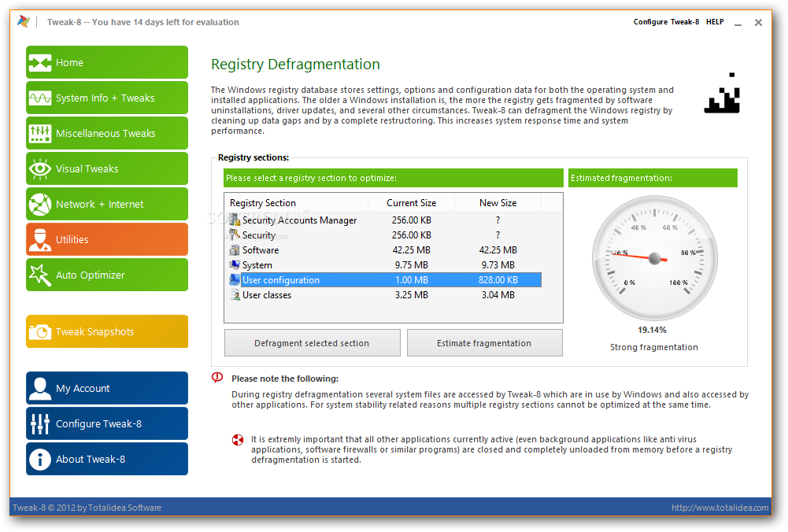Click the Utilities person icon
Screen dimensions: 788x532
39,239
